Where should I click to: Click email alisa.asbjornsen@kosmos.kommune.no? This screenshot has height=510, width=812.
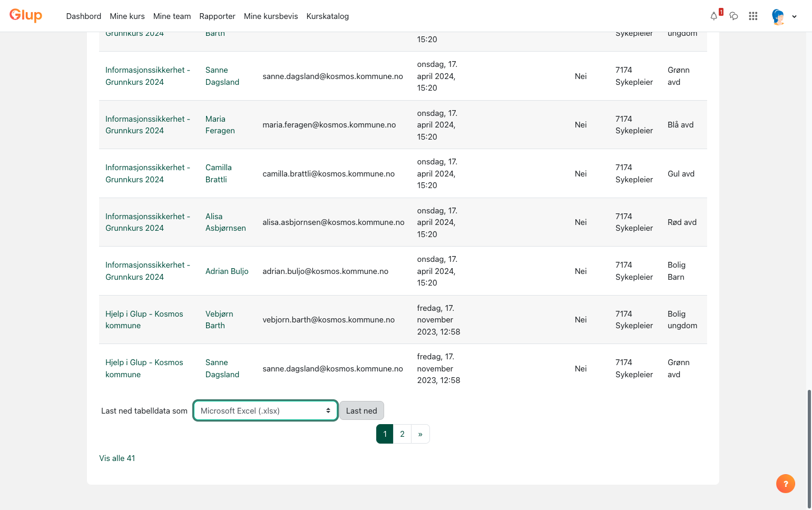tap(334, 222)
